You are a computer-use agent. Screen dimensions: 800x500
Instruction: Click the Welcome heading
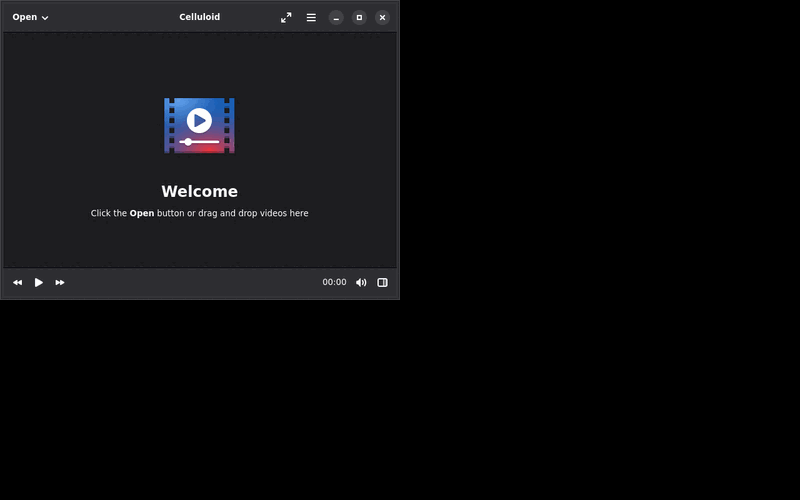pyautogui.click(x=199, y=191)
